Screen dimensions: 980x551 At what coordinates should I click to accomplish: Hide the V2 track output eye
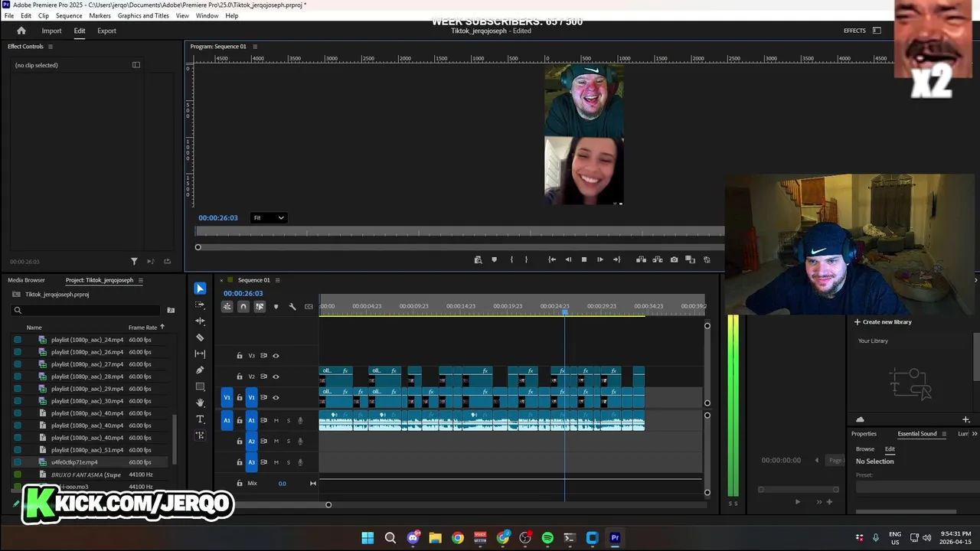click(x=276, y=377)
